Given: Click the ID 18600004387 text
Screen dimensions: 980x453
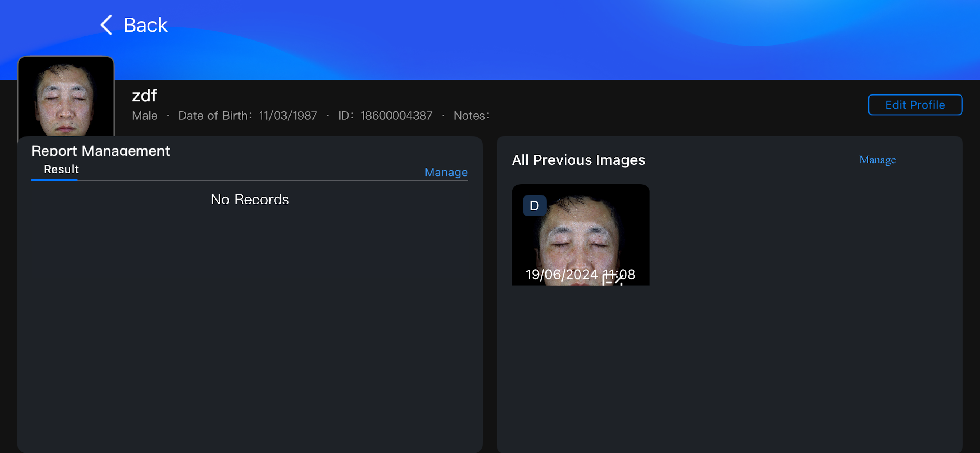Looking at the screenshot, I should pyautogui.click(x=385, y=115).
